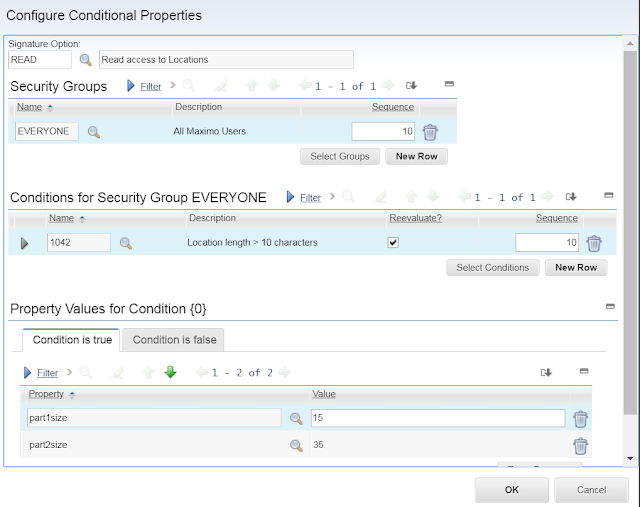Open lookup for condition 1042

click(126, 243)
